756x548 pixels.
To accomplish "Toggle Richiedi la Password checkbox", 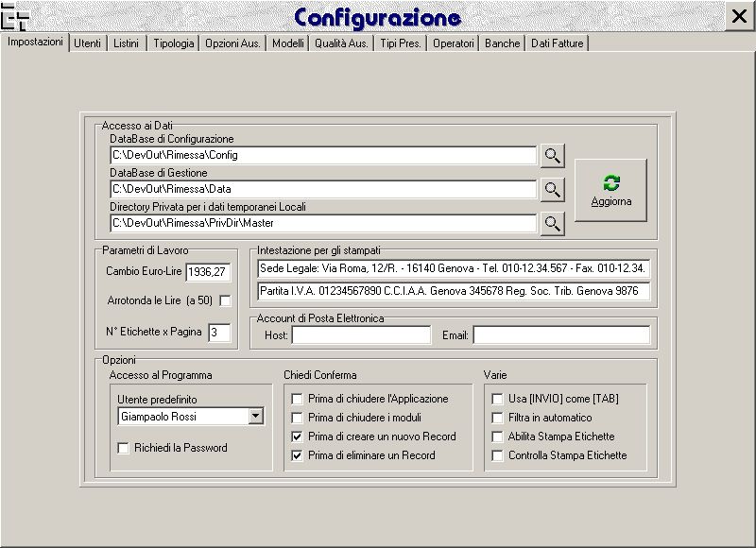I will (x=123, y=448).
